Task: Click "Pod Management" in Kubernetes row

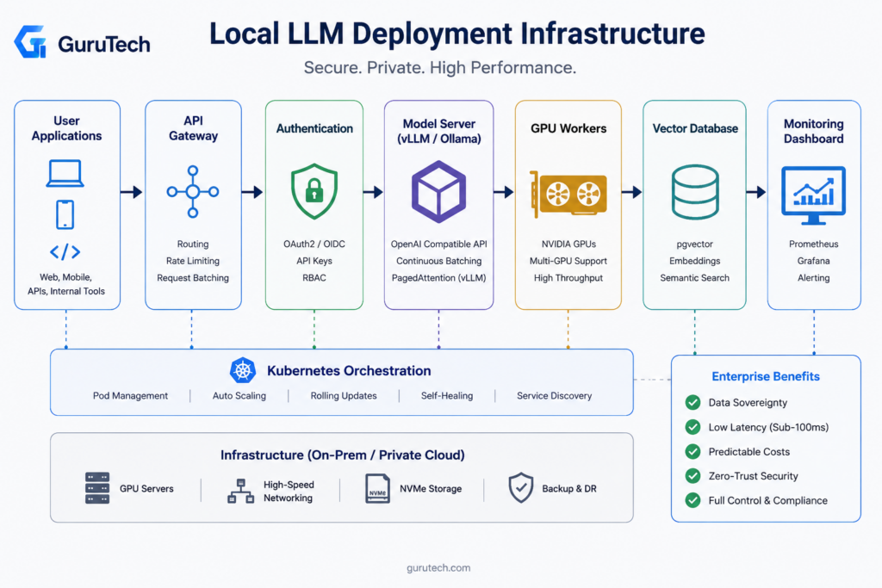Action: [131, 396]
